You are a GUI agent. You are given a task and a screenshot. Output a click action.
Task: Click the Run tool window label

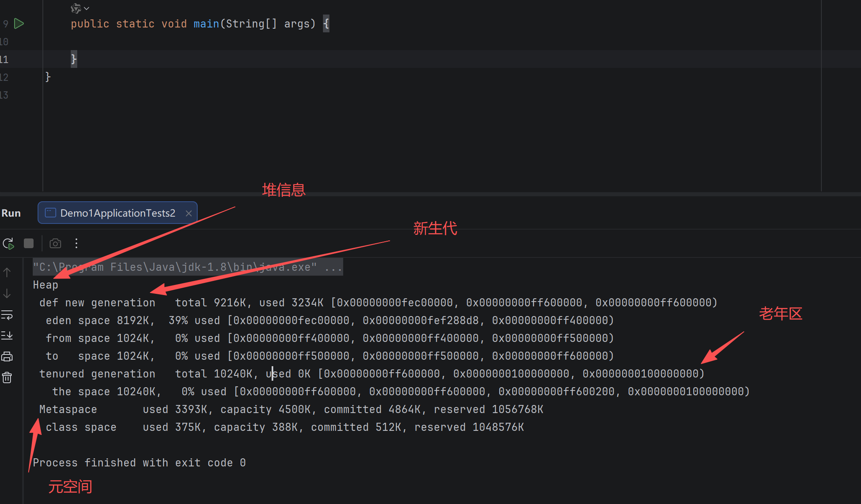(11, 213)
